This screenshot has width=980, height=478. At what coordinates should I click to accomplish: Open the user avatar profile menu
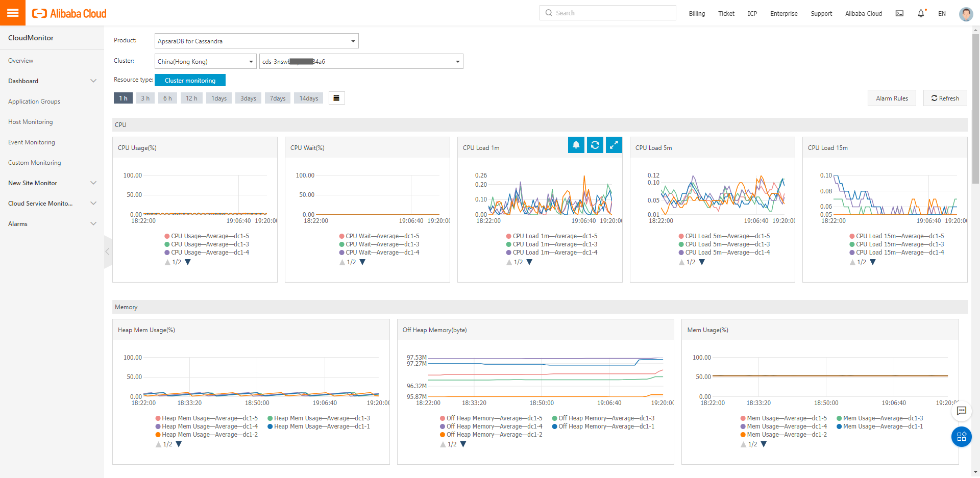click(x=966, y=14)
